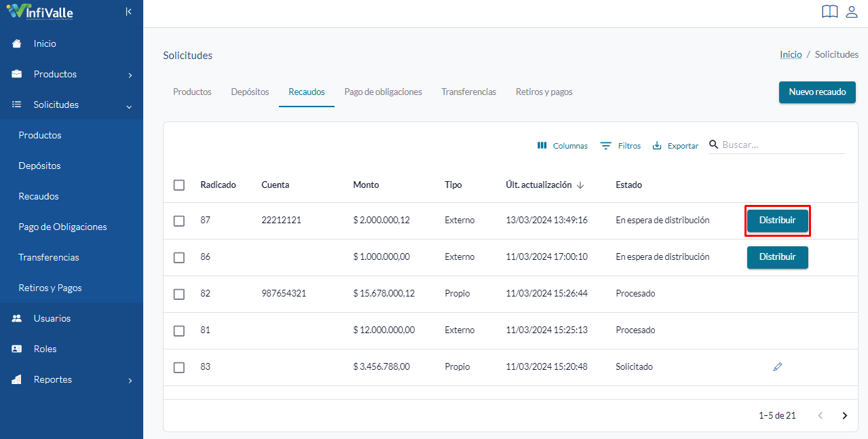Open Filtros panel
The height and width of the screenshot is (439, 868).
click(x=621, y=145)
